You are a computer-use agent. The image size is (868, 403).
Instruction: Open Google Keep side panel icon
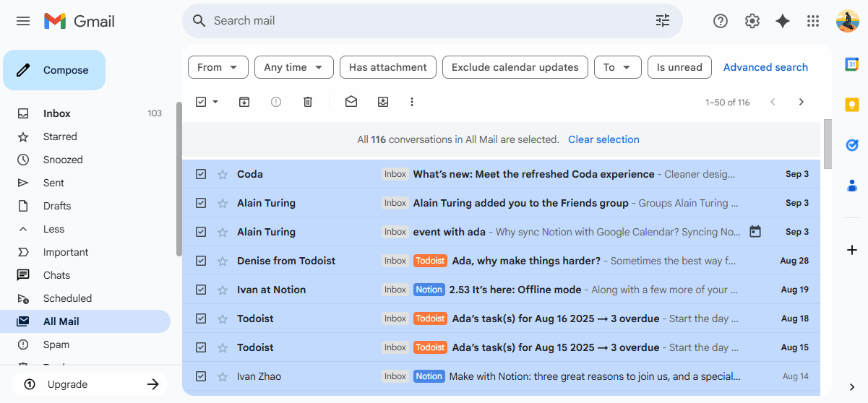pos(852,105)
